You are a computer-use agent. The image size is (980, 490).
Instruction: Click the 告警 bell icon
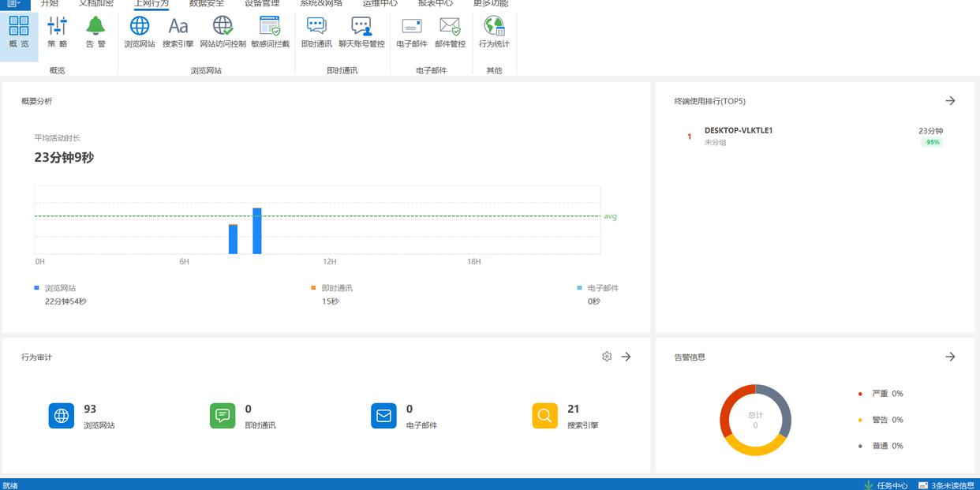pos(95,32)
